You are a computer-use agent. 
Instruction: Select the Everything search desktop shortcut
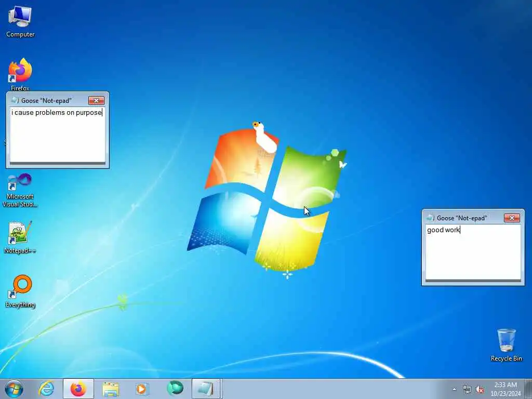[20, 291]
